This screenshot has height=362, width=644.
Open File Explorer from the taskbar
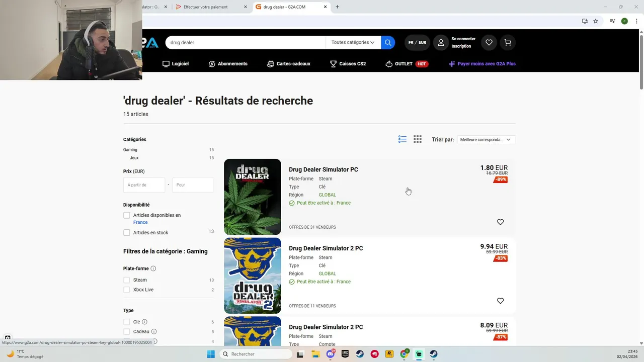[315, 354]
